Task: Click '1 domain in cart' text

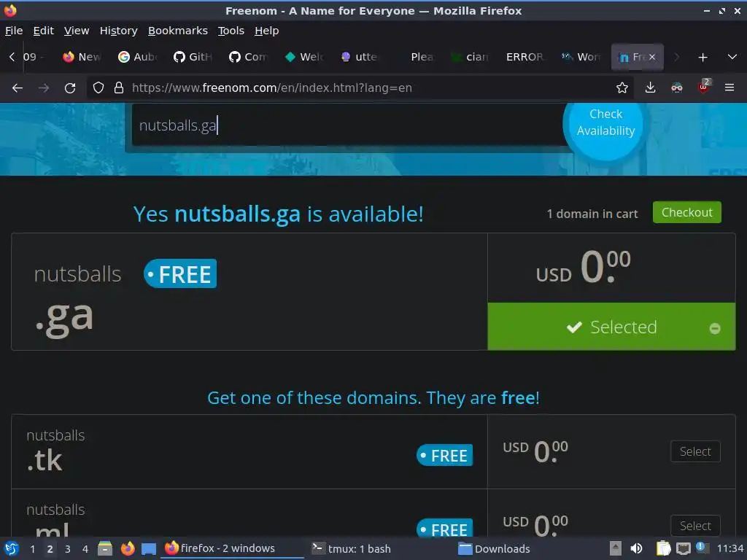Action: coord(592,214)
